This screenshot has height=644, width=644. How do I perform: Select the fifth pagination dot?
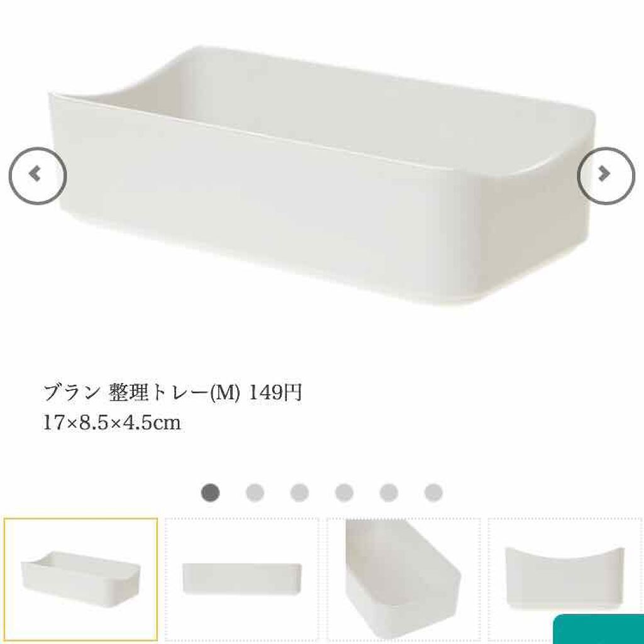click(x=389, y=492)
